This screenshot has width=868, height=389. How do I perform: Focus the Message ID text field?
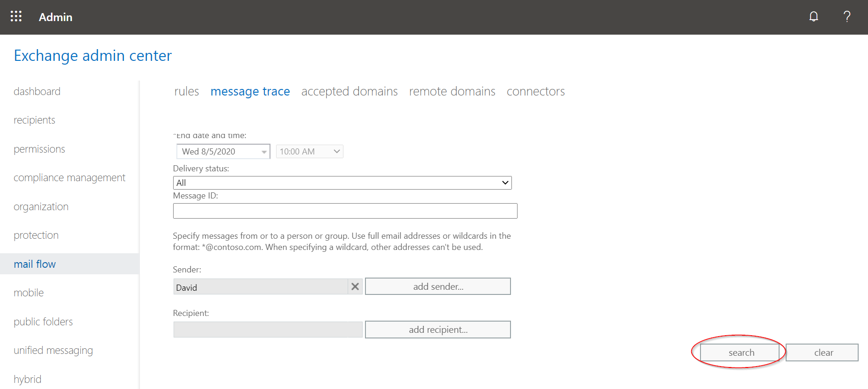(x=345, y=211)
